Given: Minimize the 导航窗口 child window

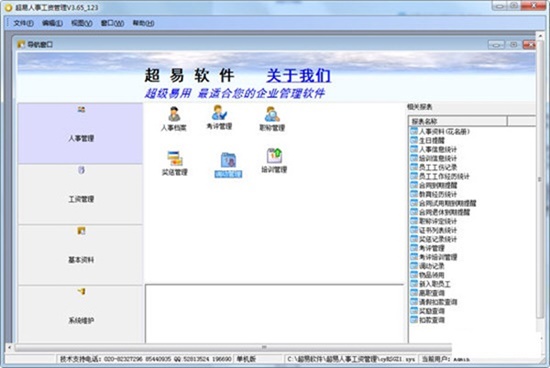Looking at the screenshot, I should 496,45.
